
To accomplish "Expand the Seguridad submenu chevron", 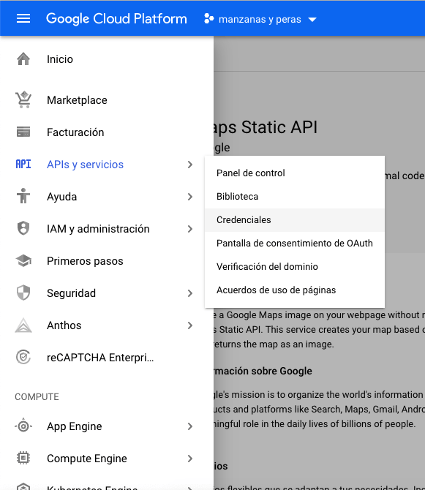I will tap(190, 293).
